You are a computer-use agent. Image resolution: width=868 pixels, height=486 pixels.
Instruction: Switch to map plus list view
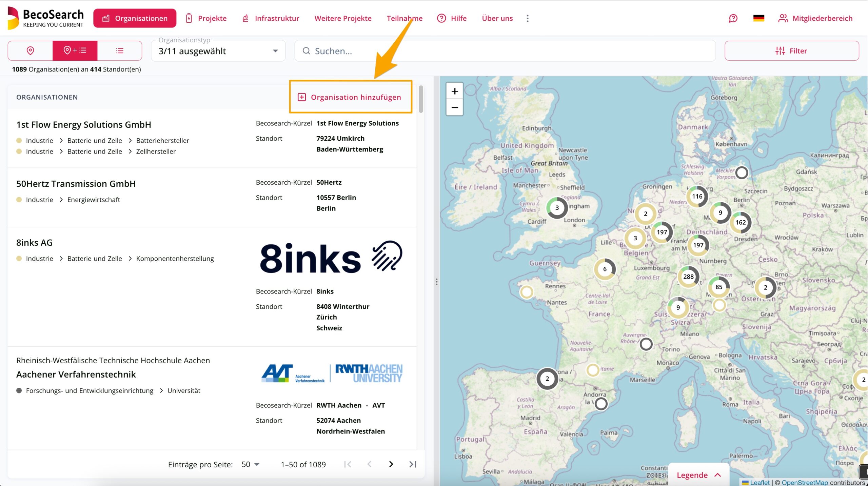tap(75, 50)
